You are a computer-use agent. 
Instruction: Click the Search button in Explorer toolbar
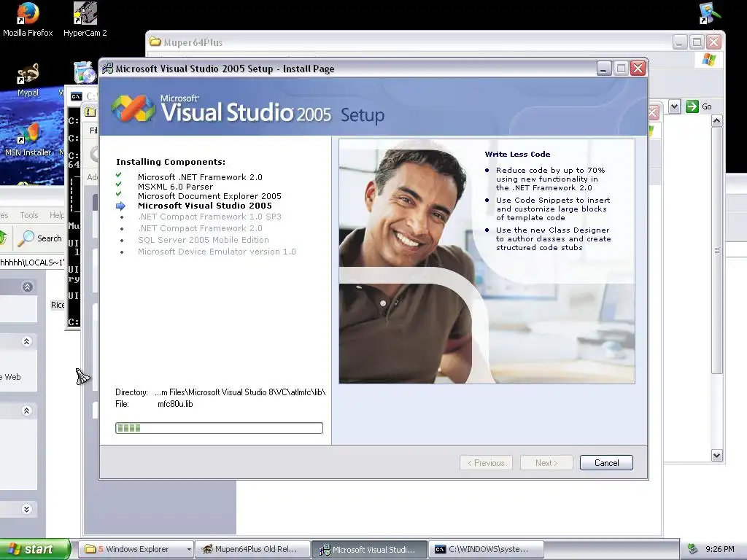[x=40, y=238]
